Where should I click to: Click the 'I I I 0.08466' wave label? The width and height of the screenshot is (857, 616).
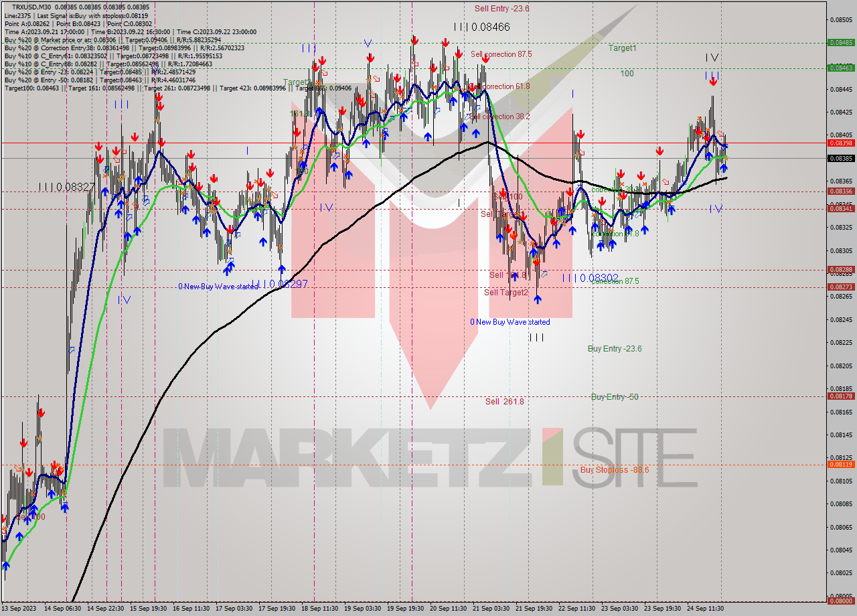(x=481, y=27)
